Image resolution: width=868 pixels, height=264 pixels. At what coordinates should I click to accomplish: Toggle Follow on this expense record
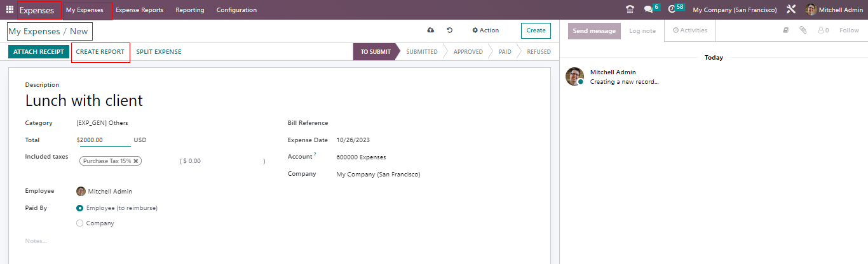[849, 30]
